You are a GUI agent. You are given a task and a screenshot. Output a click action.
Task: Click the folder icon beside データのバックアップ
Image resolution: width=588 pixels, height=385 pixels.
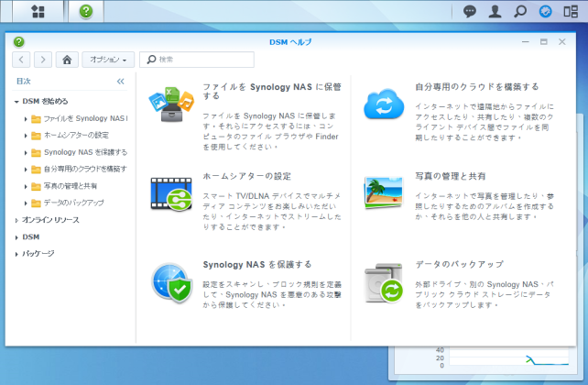coord(36,203)
